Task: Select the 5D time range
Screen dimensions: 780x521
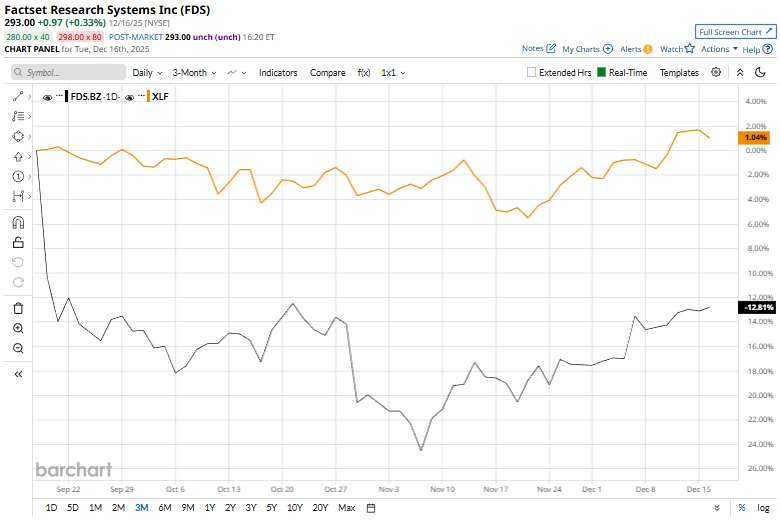Action: point(73,508)
